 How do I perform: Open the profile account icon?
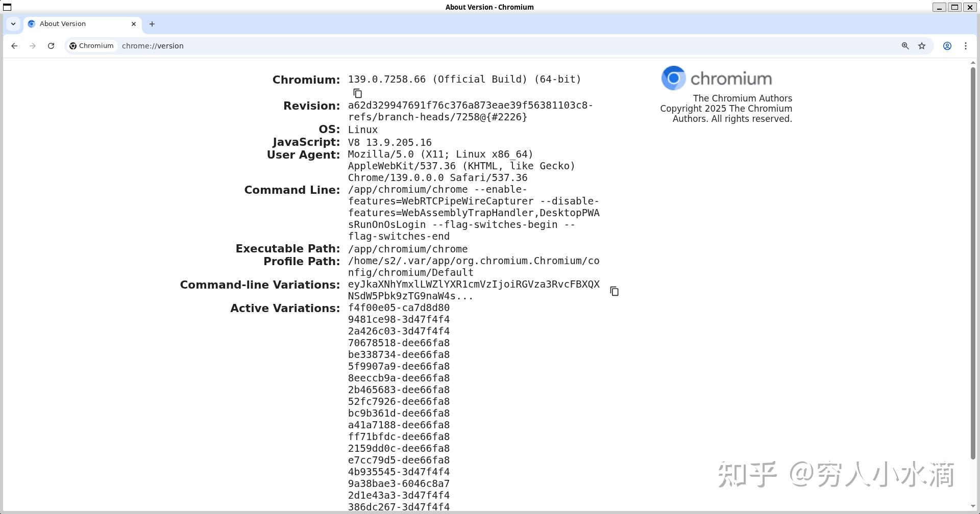(947, 46)
